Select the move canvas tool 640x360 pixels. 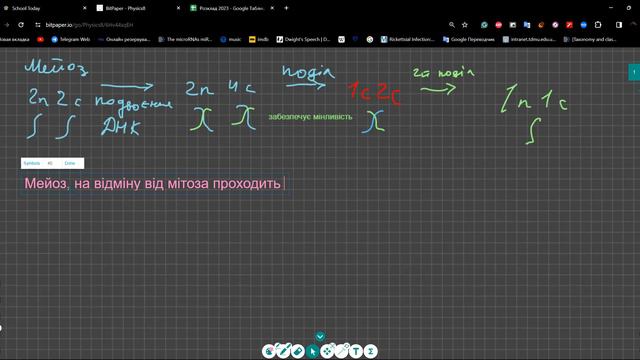pos(327,351)
